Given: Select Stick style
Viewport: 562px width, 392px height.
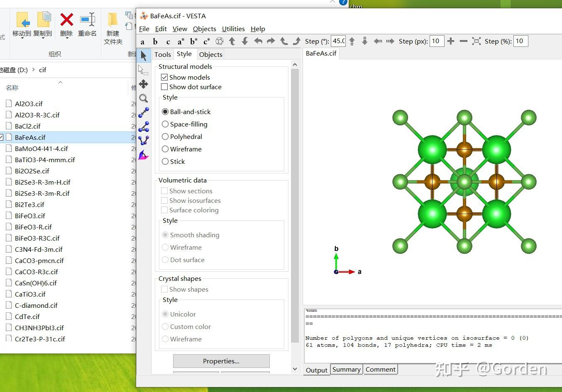Looking at the screenshot, I should coord(165,161).
